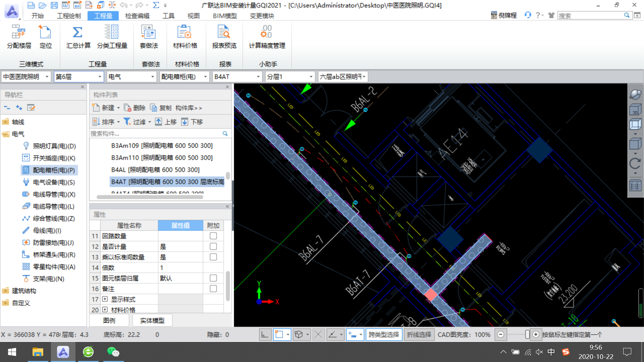Select 电线导管(电)(X) in navigation tree
The image size is (644, 362).
[x=49, y=194]
